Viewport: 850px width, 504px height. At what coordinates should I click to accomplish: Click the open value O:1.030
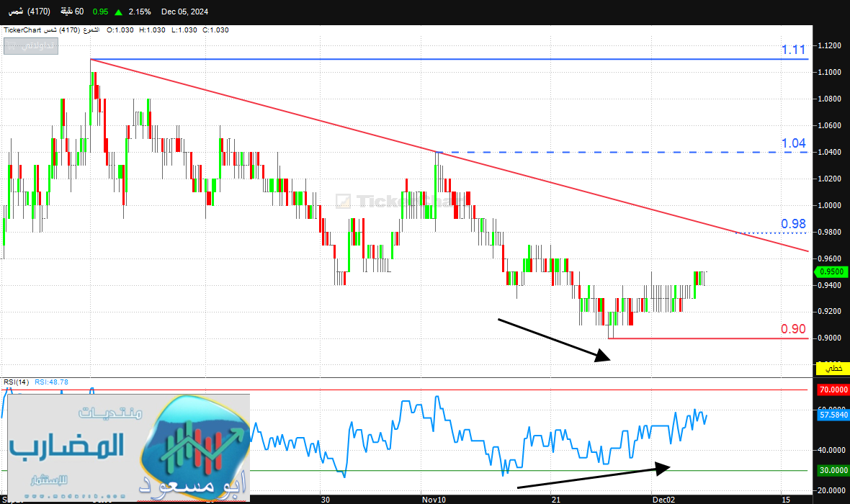(x=120, y=30)
